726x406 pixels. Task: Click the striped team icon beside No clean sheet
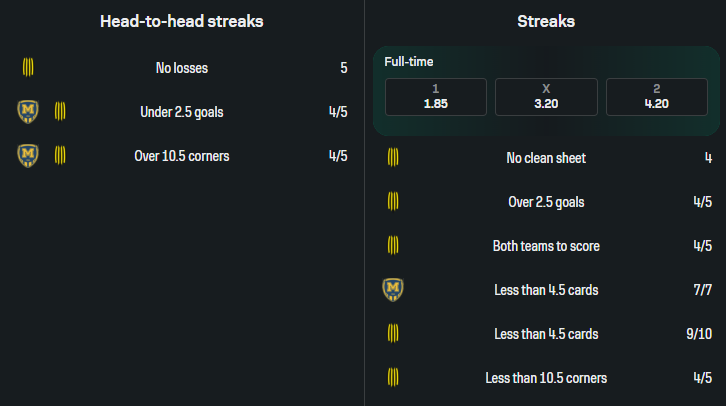(x=393, y=157)
